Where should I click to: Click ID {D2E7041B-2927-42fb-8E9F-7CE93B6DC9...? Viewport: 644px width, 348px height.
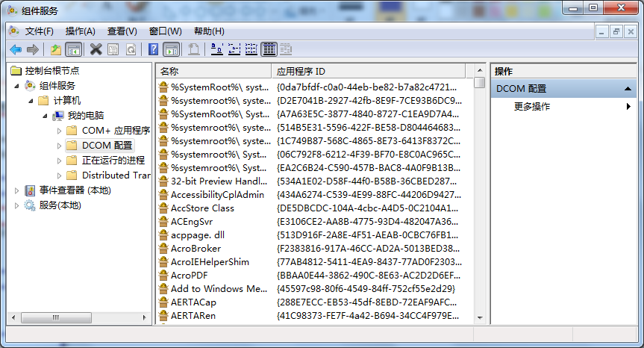(369, 101)
